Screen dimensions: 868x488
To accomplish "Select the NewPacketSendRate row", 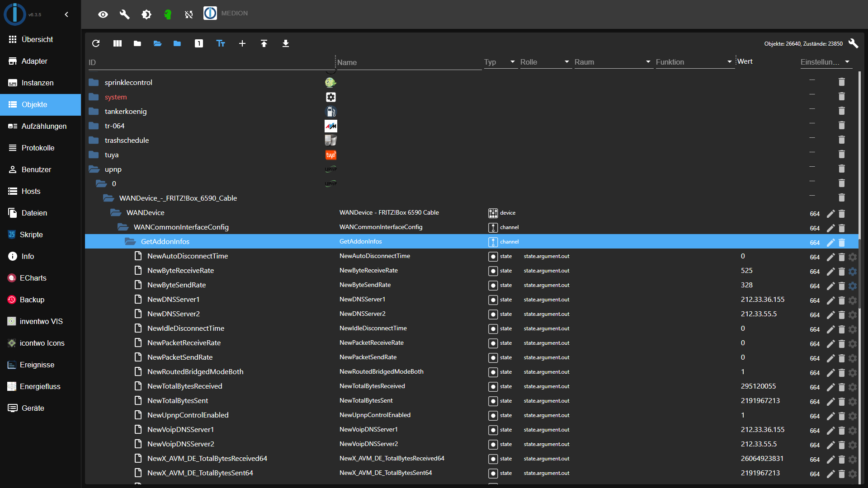I will point(472,357).
